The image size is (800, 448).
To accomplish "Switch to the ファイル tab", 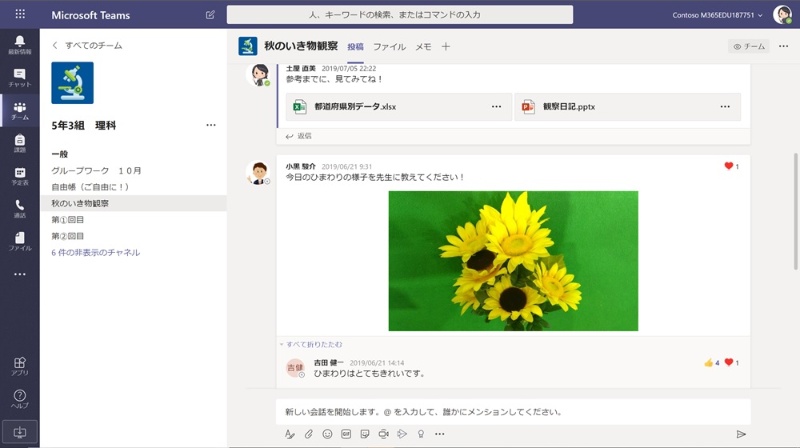I will pos(389,47).
